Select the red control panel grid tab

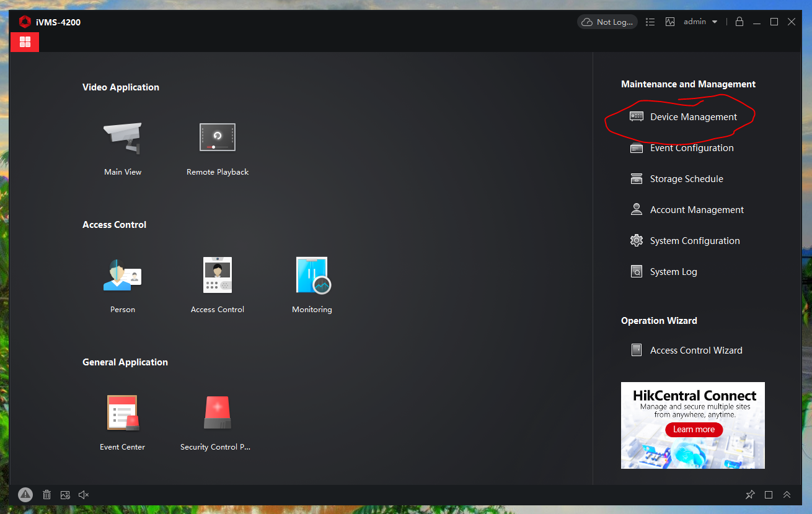[x=25, y=41]
